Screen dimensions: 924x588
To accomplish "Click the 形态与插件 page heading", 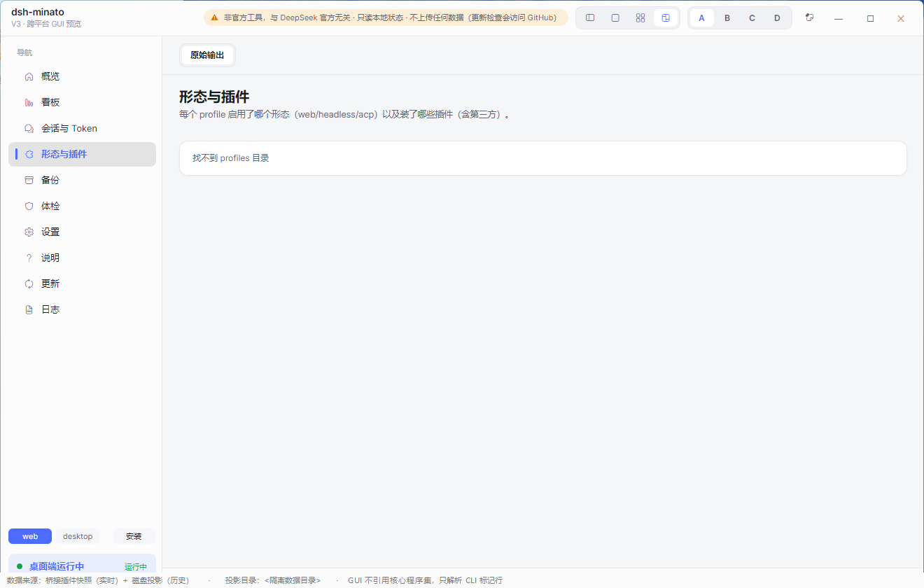I will (x=214, y=97).
